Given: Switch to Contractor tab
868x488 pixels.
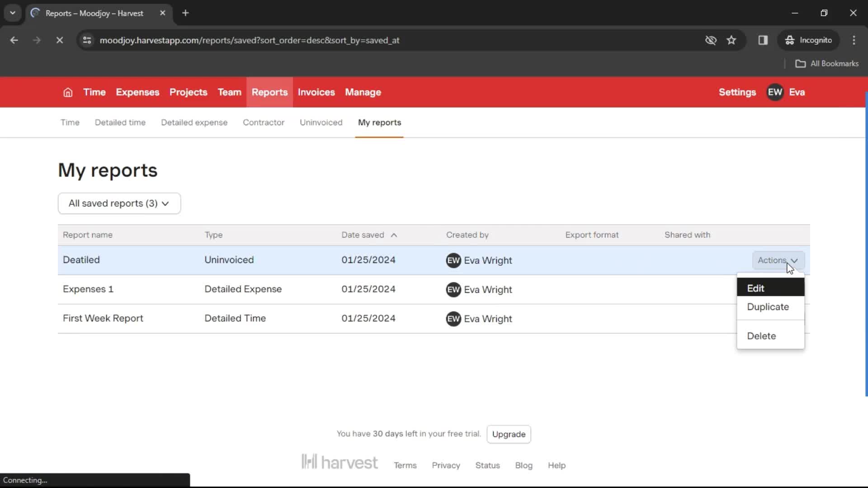Looking at the screenshot, I should point(264,122).
